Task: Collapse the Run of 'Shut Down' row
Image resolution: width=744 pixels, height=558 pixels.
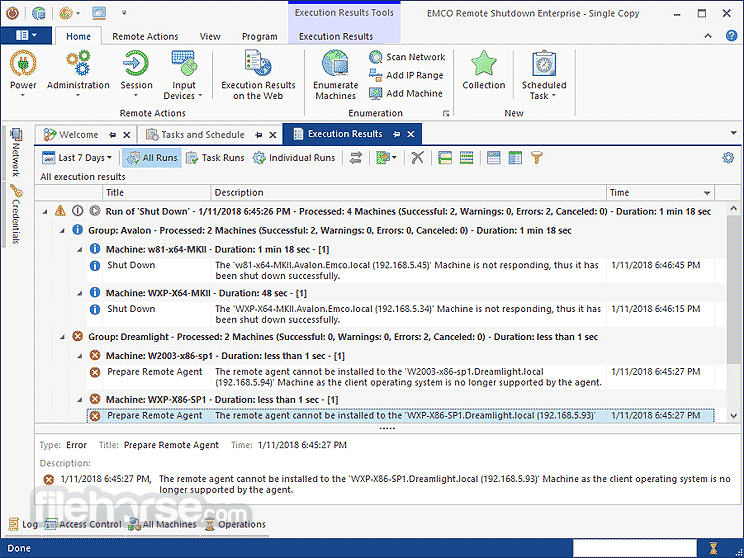Action: coord(45,212)
